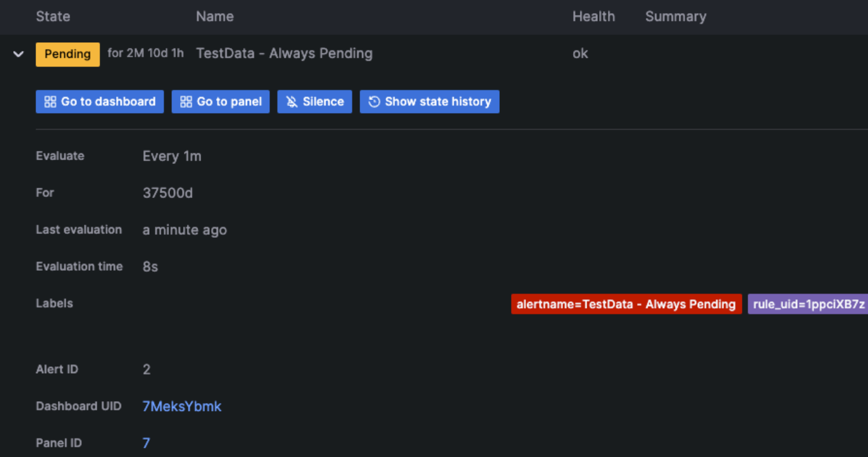This screenshot has height=457, width=868.
Task: Click the history clock icon on state history button
Action: [x=373, y=101]
